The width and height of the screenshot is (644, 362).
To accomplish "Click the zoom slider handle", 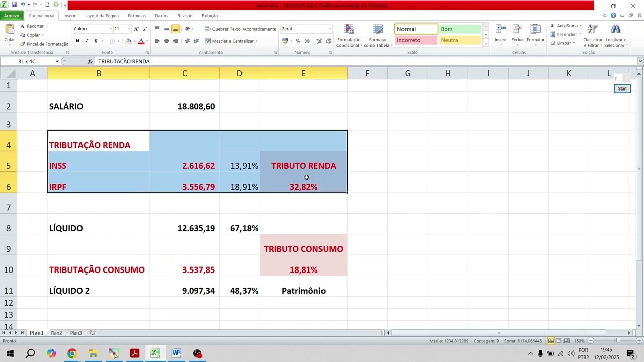I will click(618, 341).
